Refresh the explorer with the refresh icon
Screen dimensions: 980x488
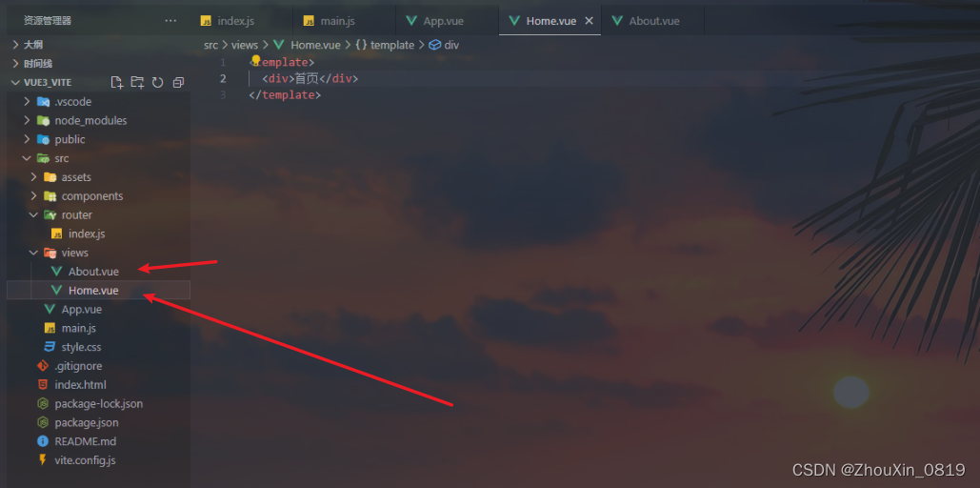coord(157,82)
